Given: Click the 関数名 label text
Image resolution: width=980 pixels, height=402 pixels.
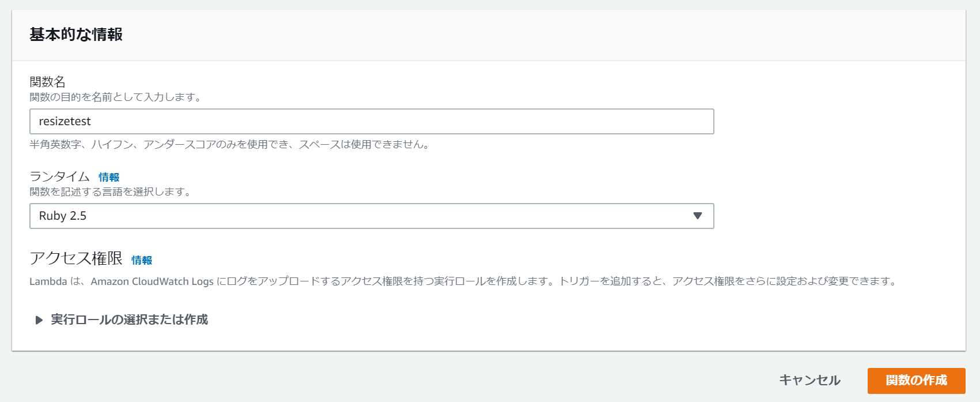Looking at the screenshot, I should click(x=48, y=82).
